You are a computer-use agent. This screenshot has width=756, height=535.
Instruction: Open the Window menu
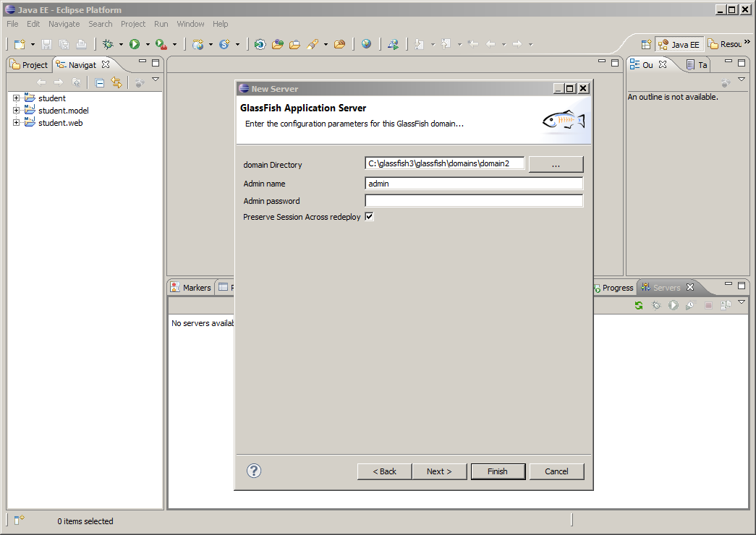(x=190, y=24)
